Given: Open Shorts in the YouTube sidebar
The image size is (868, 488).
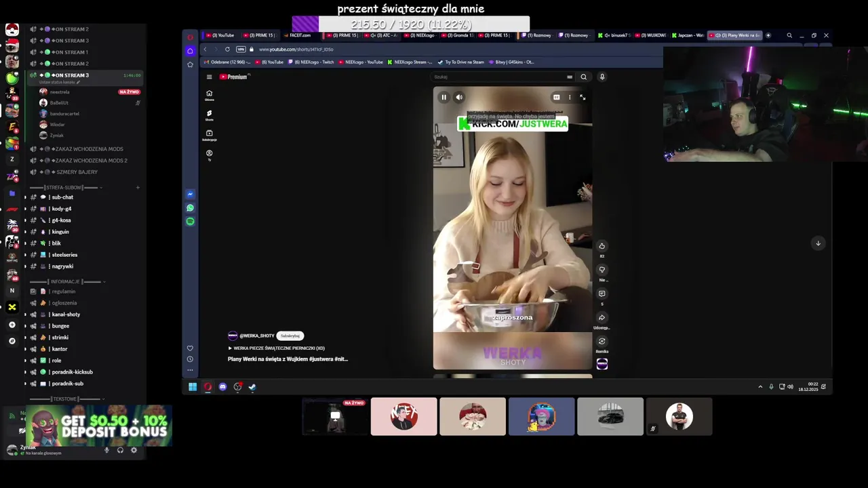Looking at the screenshot, I should [x=209, y=115].
